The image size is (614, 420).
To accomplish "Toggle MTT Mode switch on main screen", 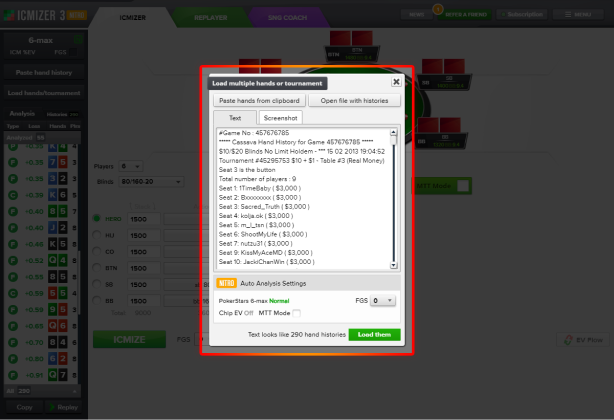I will pos(463,186).
